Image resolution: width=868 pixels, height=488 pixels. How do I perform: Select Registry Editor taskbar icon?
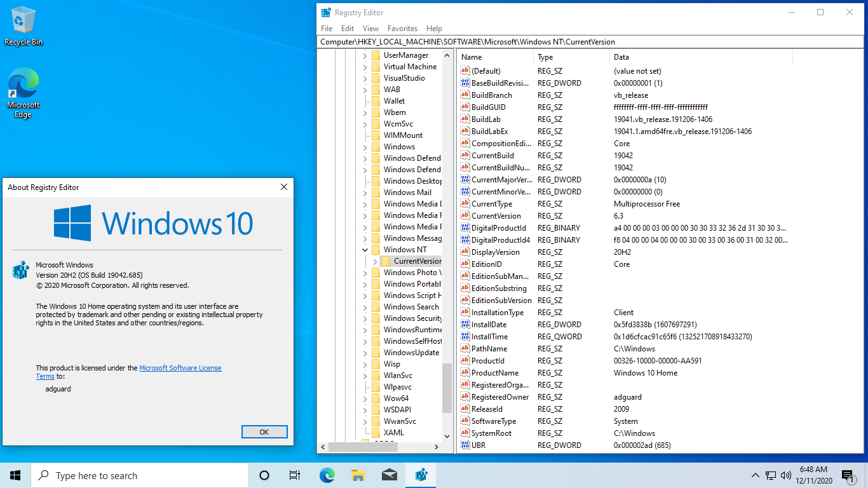point(421,475)
